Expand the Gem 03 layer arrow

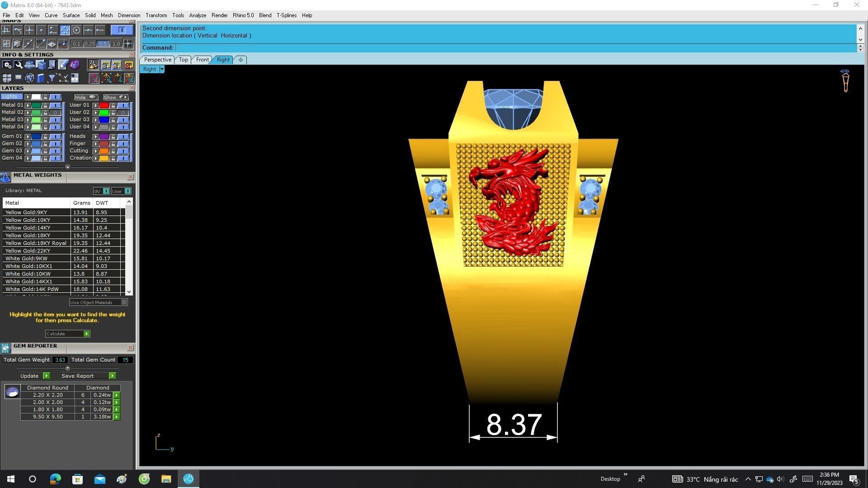point(28,151)
